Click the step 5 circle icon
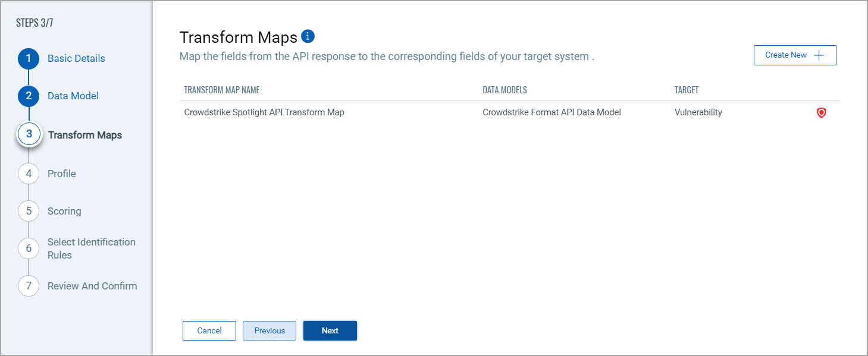The width and height of the screenshot is (868, 356). [29, 211]
